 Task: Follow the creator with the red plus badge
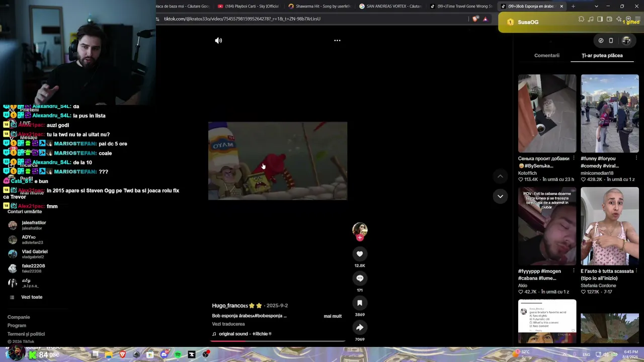point(360,238)
